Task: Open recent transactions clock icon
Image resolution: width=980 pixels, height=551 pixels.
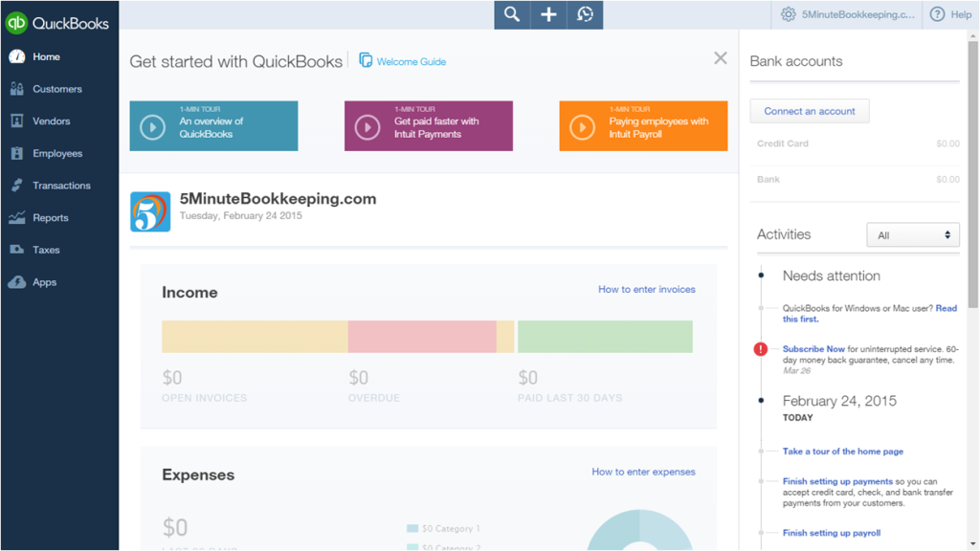Action: click(x=585, y=14)
